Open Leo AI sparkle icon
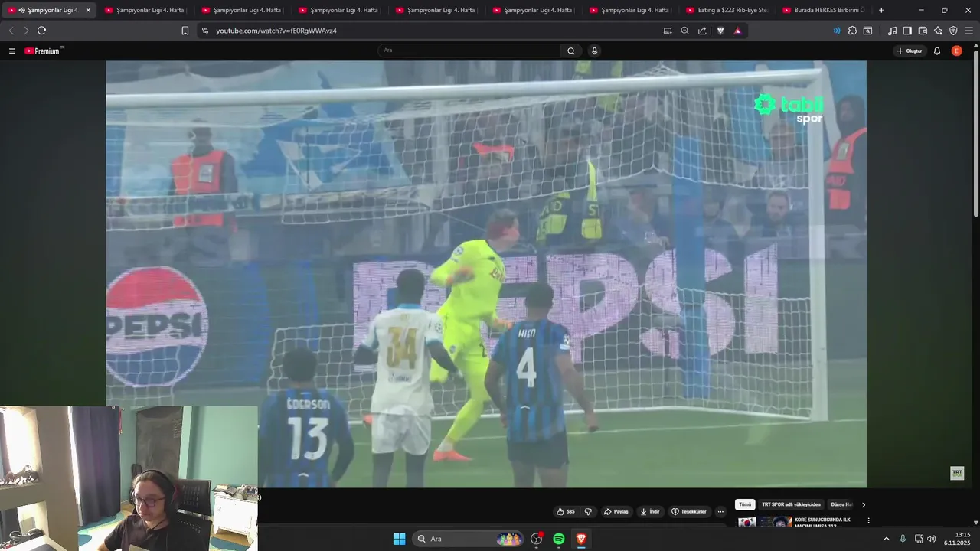 coord(938,31)
